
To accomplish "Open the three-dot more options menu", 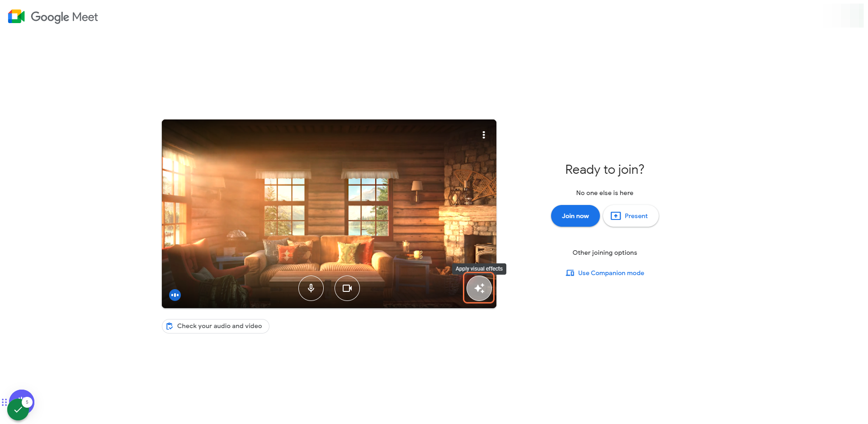I will (484, 135).
